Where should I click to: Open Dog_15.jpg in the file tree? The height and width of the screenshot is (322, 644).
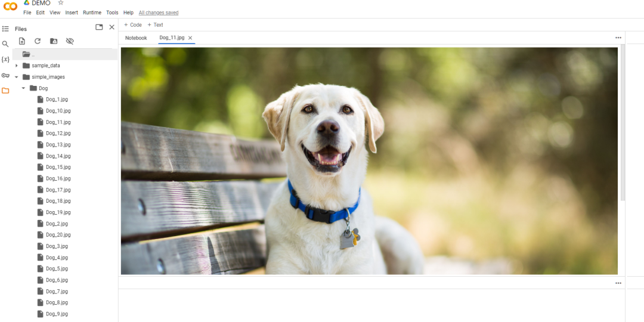tap(58, 167)
